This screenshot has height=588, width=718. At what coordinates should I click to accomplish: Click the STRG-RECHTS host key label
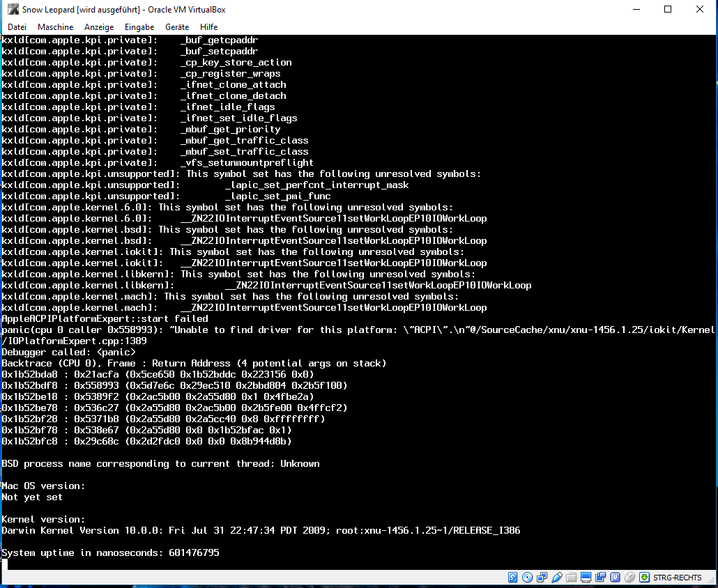678,578
